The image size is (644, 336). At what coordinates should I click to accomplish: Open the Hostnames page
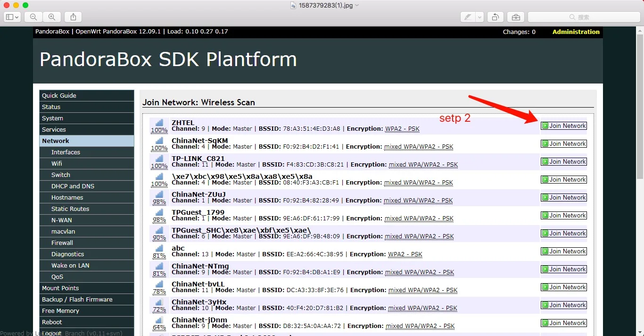click(87, 197)
